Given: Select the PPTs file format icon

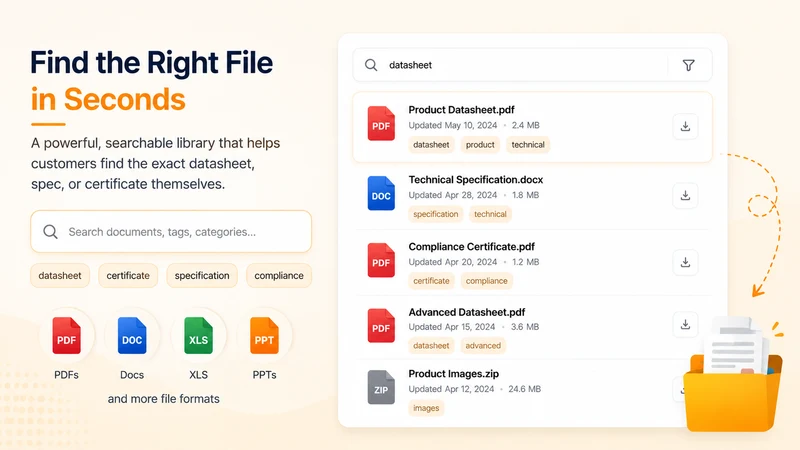Looking at the screenshot, I should [264, 336].
